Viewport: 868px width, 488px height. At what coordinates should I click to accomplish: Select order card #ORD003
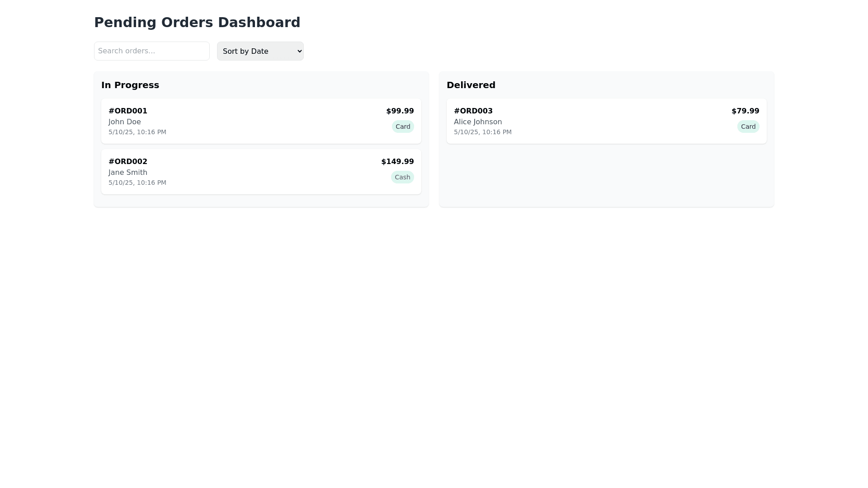(606, 121)
